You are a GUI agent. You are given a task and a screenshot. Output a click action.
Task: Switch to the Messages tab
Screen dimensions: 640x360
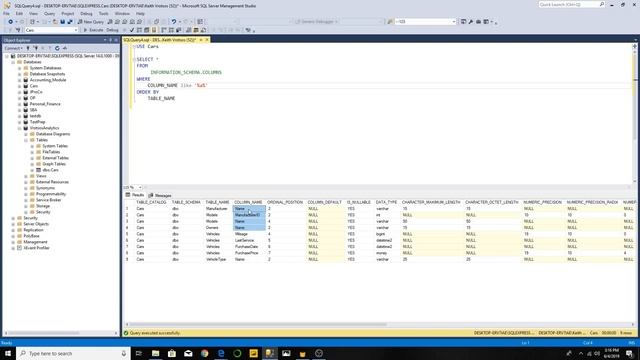pos(160,196)
